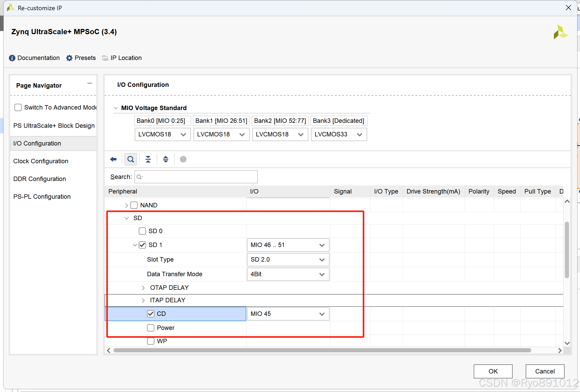Viewport: 580px width, 392px height.
Task: Expand the OTAP DELAY tree node
Action: click(x=143, y=288)
